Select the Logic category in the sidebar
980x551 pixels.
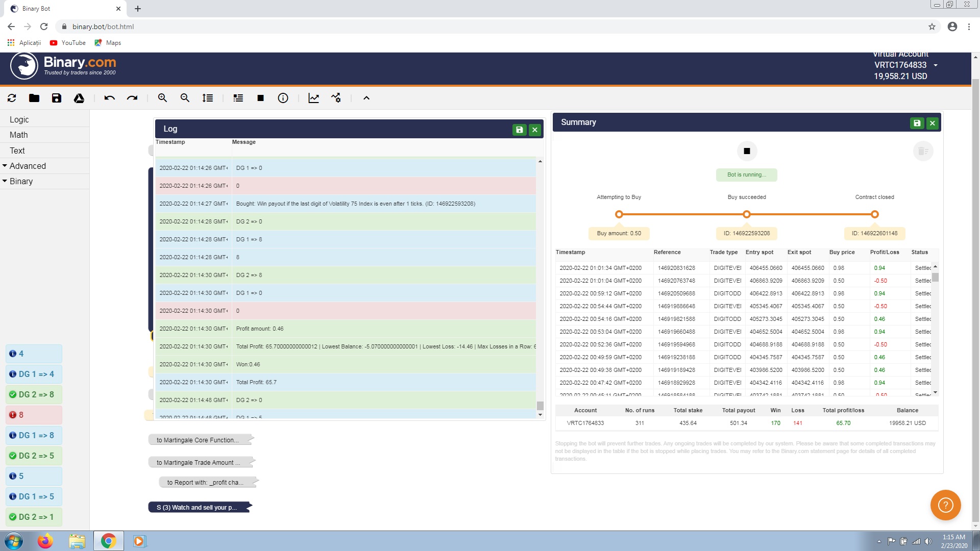(19, 119)
